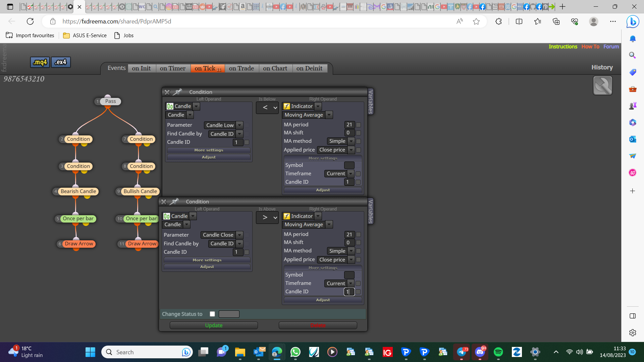Click the green Update button
Image resolution: width=644 pixels, height=362 pixels.
point(214,325)
